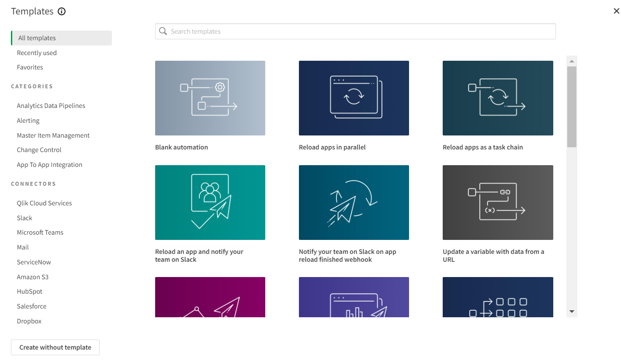Select the Reload apps in parallel thumbnail
Viewport: 621px width, 364px height.
[x=354, y=98]
